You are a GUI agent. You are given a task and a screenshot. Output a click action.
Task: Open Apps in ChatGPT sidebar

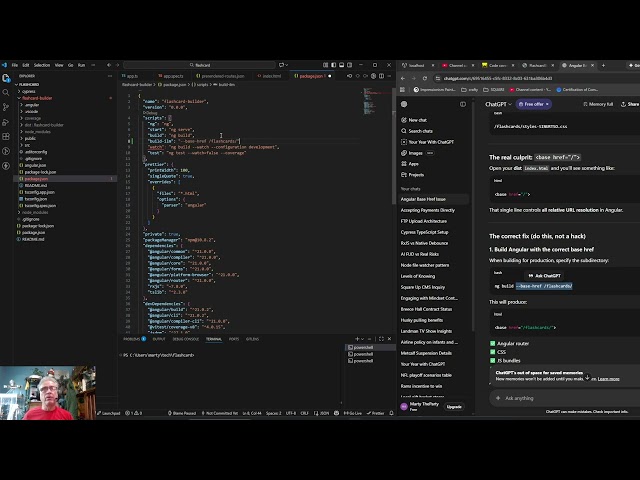pyautogui.click(x=413, y=164)
